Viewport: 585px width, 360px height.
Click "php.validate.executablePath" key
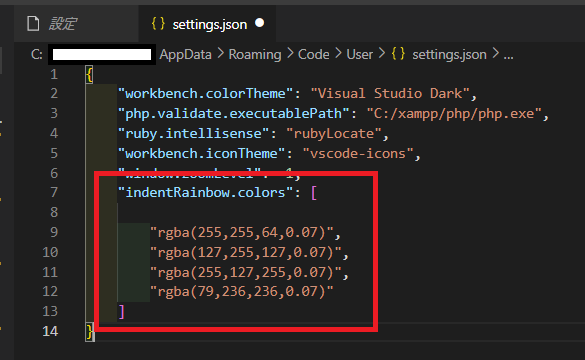[233, 113]
